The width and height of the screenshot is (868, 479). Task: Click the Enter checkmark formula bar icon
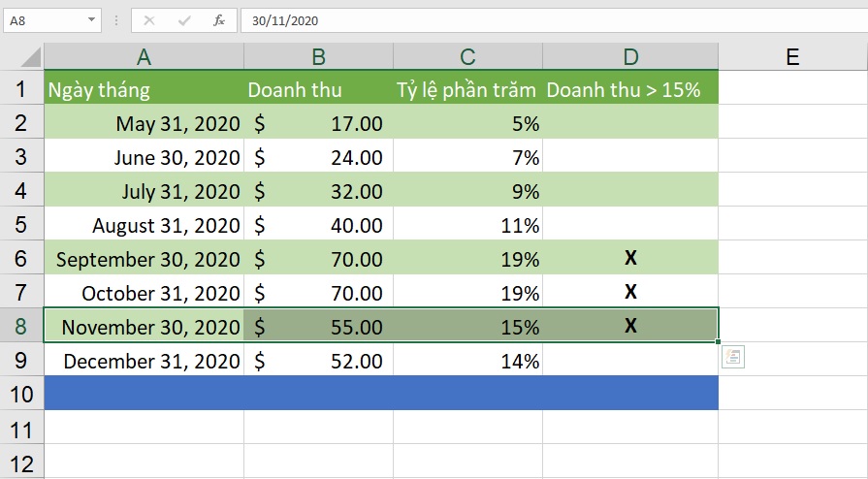184,20
